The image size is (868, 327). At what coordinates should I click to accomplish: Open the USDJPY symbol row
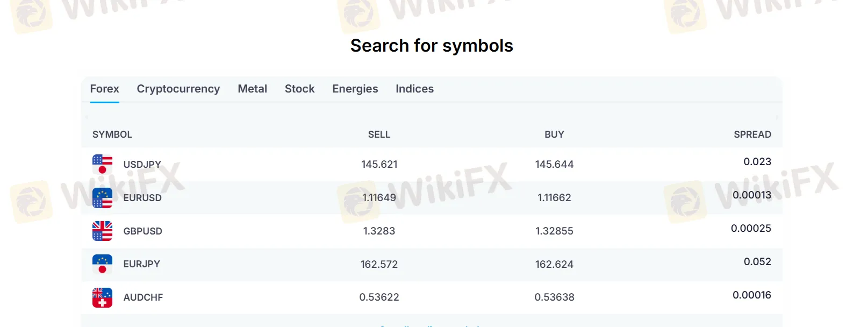point(432,164)
